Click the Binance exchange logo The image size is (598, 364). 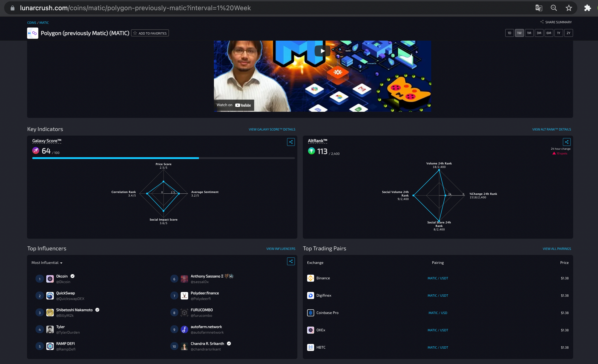tap(310, 278)
